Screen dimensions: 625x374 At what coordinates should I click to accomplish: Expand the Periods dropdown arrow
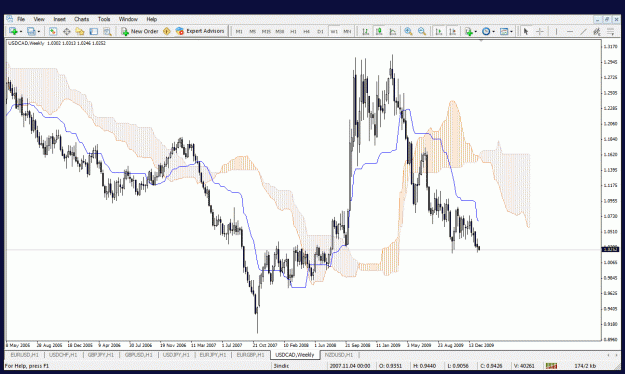pyautogui.click(x=493, y=31)
